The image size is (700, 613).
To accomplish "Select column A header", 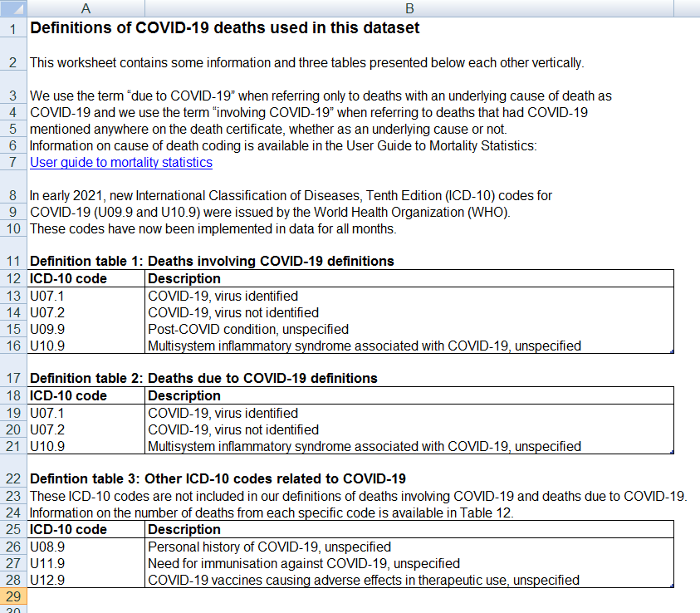I will 86,8.
